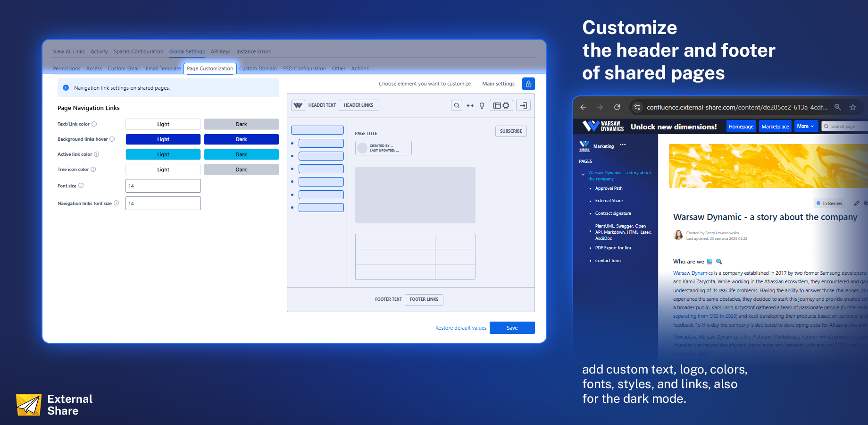Viewport: 868px width, 425px height.
Task: Open the Contact form page in sidebar
Action: [608, 261]
